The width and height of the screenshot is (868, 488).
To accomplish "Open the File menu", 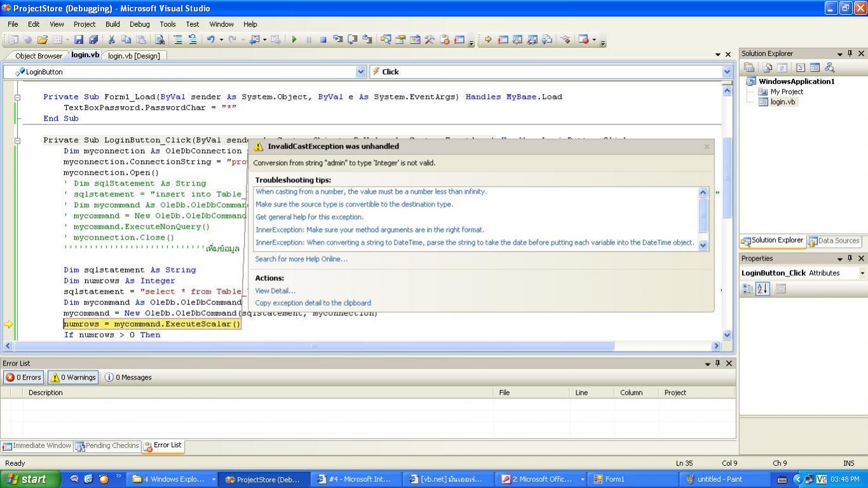I will point(13,24).
